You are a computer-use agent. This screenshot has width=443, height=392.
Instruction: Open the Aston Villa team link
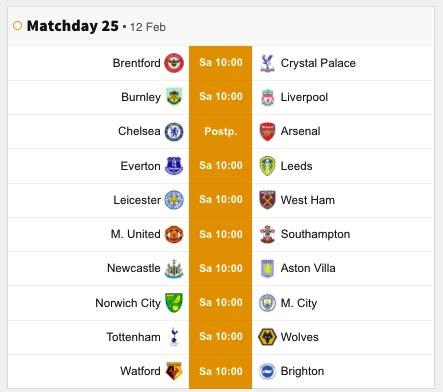click(308, 268)
